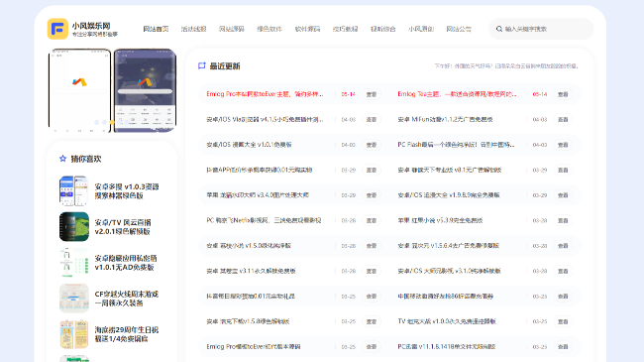This screenshot has height=362, width=644.
Task: Click 查看 beside the red Emlog Pro post
Action: 372,94
